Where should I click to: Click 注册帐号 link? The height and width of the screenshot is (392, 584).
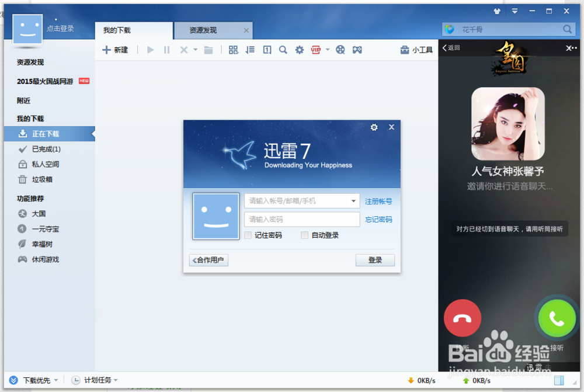click(x=378, y=201)
